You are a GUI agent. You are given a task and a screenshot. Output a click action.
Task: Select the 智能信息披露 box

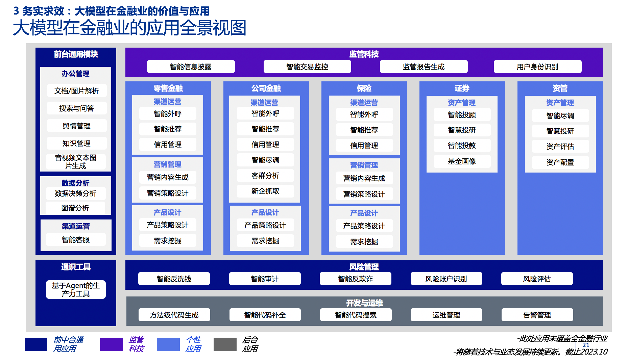[x=191, y=67]
